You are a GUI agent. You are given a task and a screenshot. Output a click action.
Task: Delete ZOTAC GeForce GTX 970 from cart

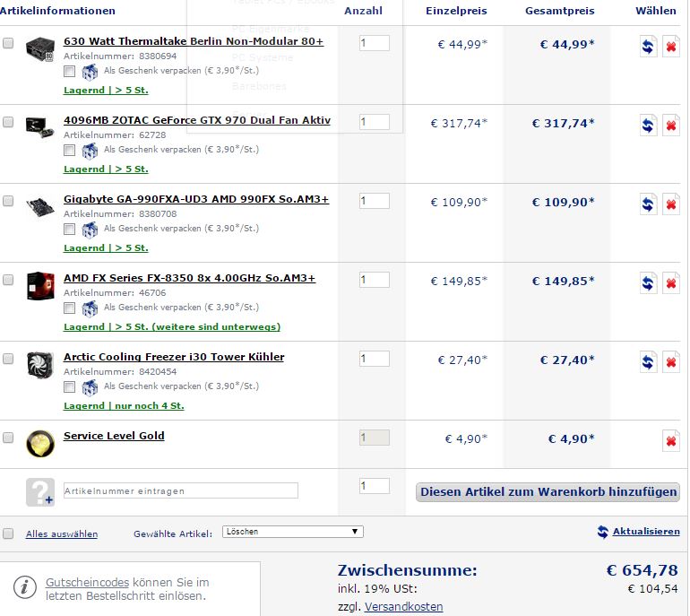tap(670, 125)
